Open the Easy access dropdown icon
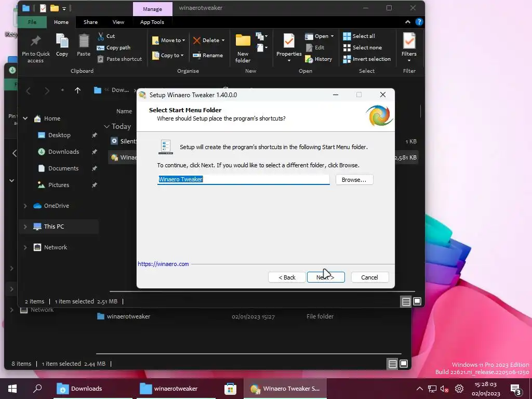 (x=262, y=47)
